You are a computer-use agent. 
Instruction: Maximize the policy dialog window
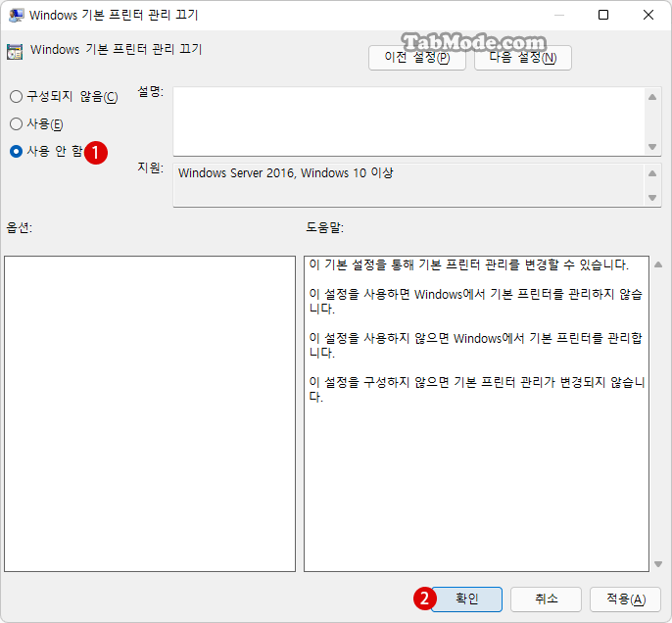click(603, 15)
